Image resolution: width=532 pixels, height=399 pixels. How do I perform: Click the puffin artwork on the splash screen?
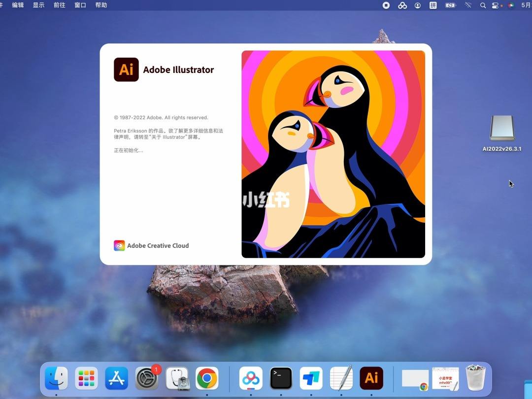pos(333,154)
